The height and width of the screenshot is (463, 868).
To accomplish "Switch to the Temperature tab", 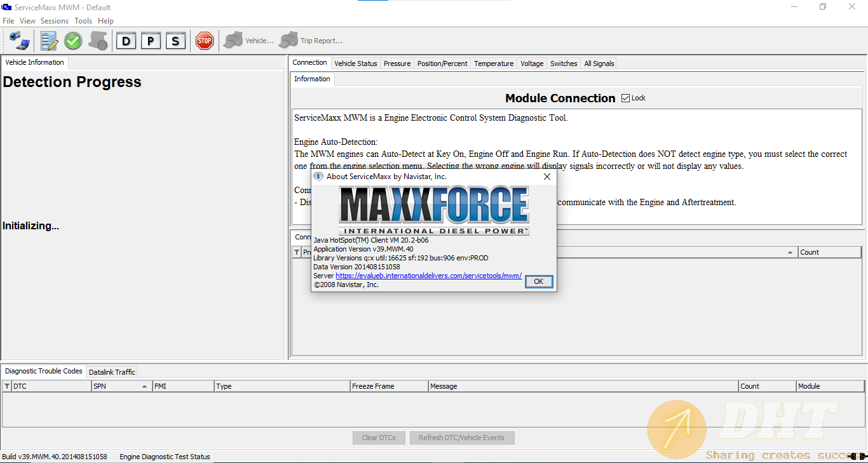I will coord(494,64).
